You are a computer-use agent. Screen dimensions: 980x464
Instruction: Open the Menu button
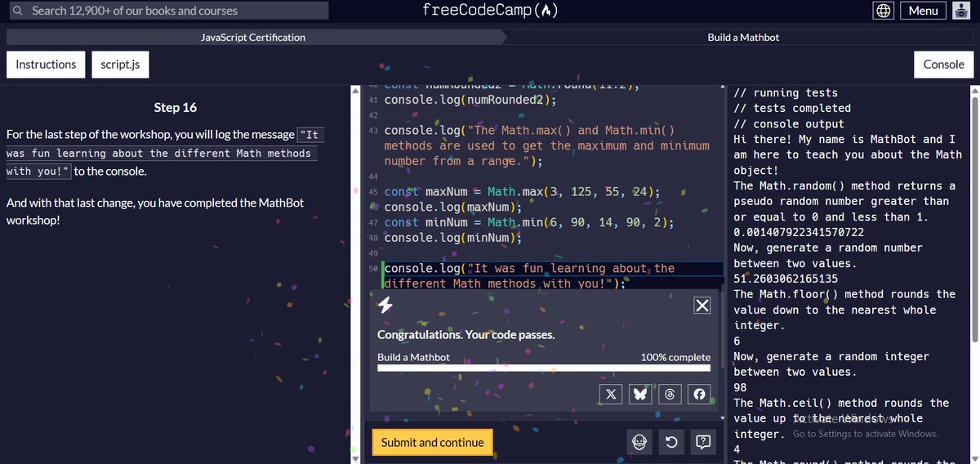coord(923,11)
